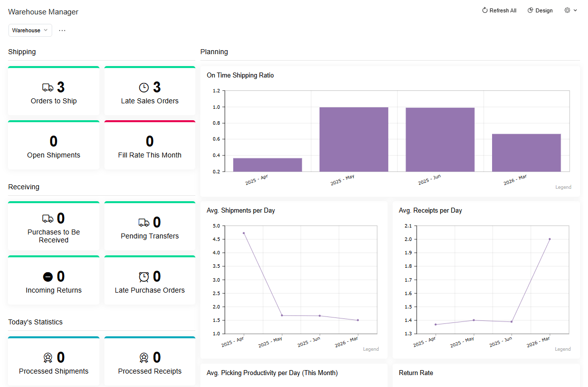This screenshot has width=588, height=387.
Task: Click the alarm clock icon on Late Purchase Orders
Action: (144, 277)
